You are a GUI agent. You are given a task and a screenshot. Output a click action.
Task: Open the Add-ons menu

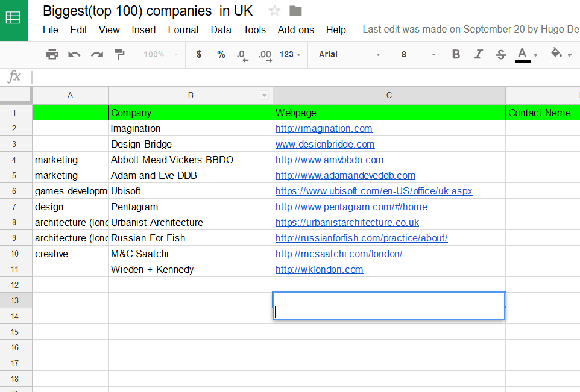click(295, 30)
